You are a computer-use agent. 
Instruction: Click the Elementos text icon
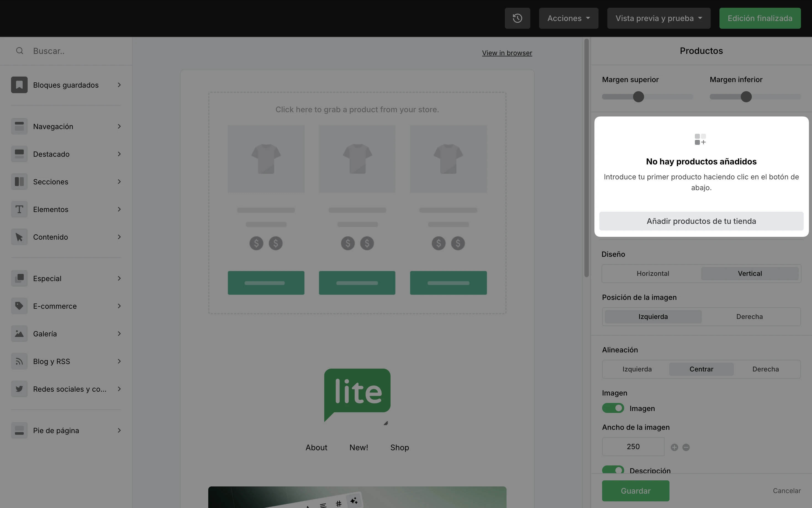pyautogui.click(x=19, y=209)
